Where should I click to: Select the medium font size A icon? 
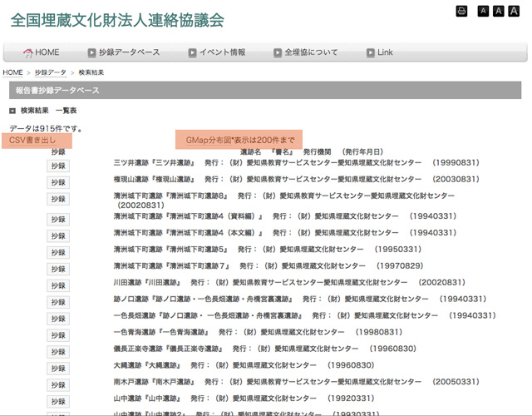click(x=498, y=11)
